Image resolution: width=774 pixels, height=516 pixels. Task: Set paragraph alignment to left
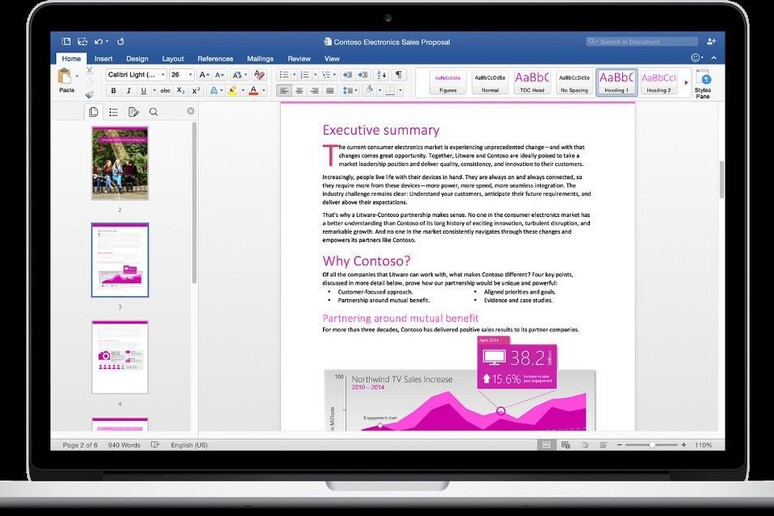[x=283, y=91]
